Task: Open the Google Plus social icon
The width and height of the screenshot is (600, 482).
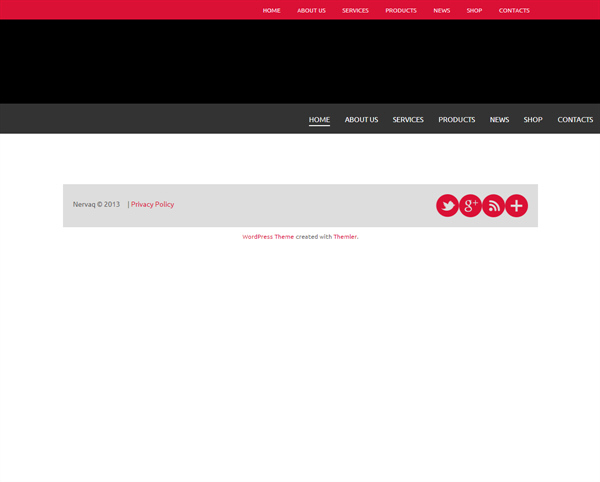Action: (x=470, y=206)
